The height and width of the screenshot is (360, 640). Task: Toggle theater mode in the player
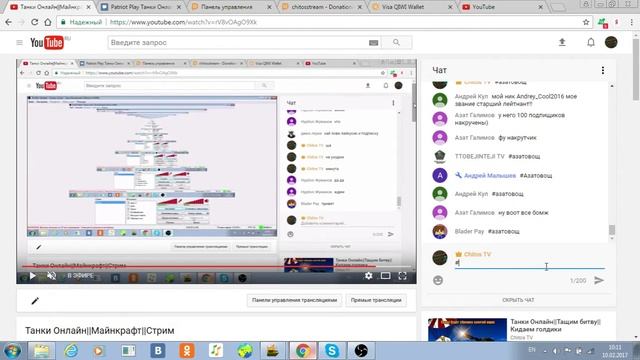tap(385, 276)
